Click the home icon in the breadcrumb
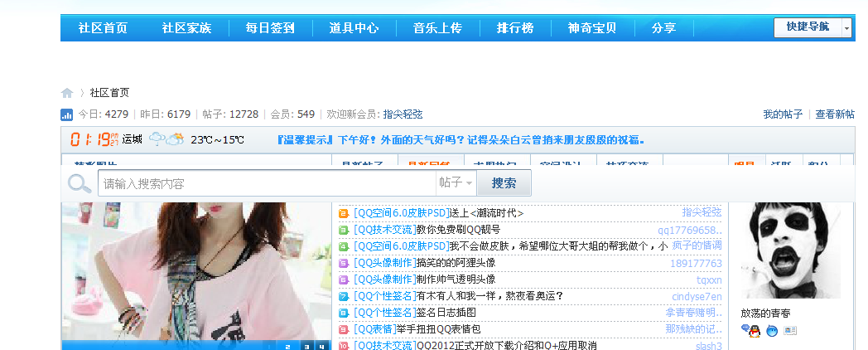The image size is (868, 350). (67, 93)
